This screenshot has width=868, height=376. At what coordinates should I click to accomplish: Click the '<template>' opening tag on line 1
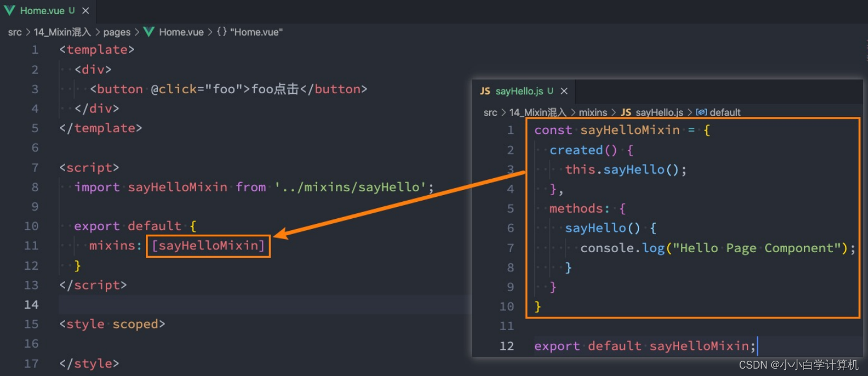click(x=97, y=50)
